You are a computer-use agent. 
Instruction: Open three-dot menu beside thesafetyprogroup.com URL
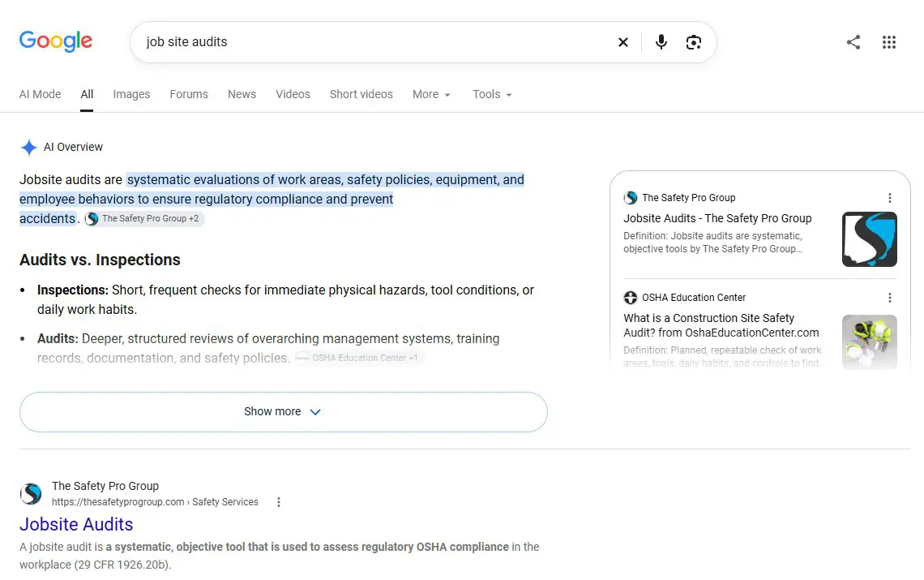(x=279, y=502)
